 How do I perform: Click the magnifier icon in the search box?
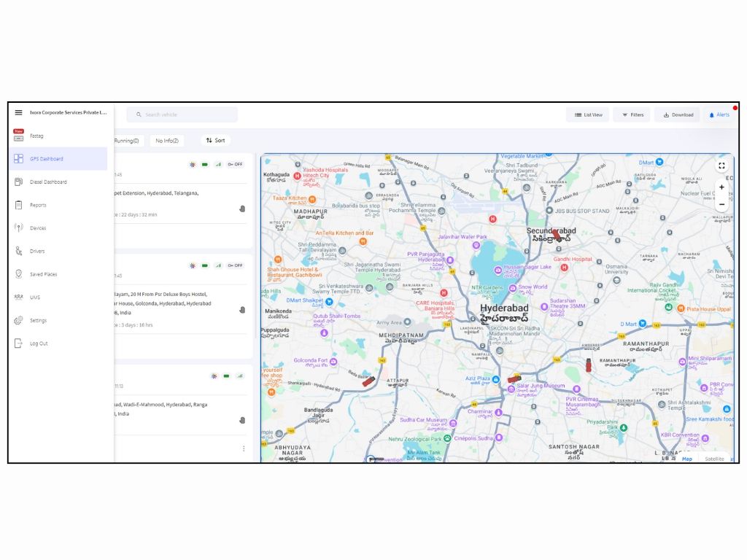click(139, 114)
